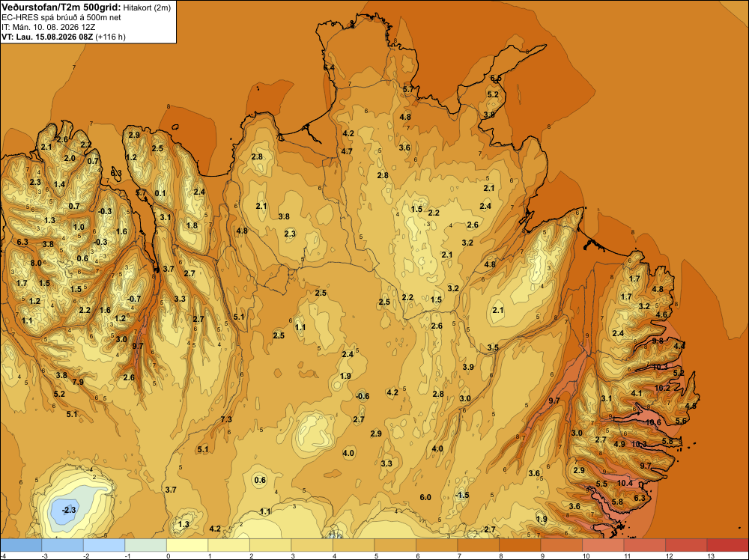Click the 8.0 temperature label in the west
The image size is (749, 560).
[36, 263]
